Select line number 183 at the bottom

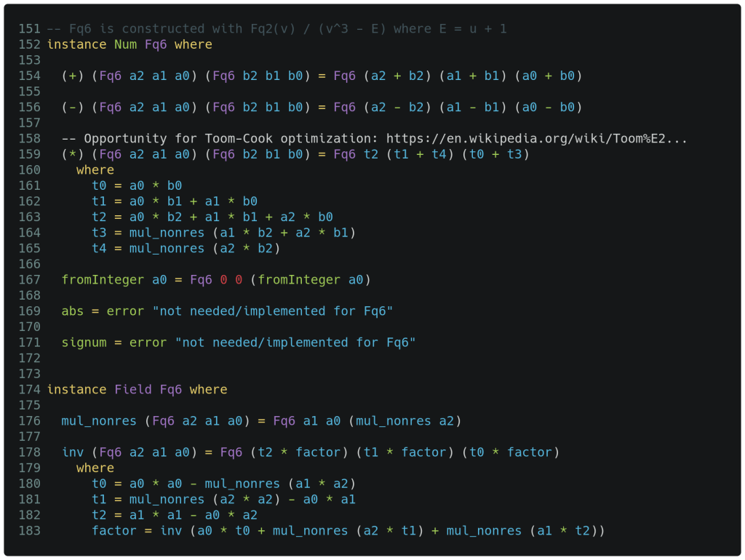(x=29, y=531)
